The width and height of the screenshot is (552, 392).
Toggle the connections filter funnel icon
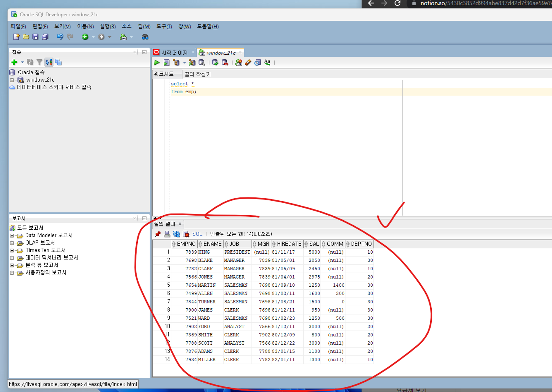39,62
